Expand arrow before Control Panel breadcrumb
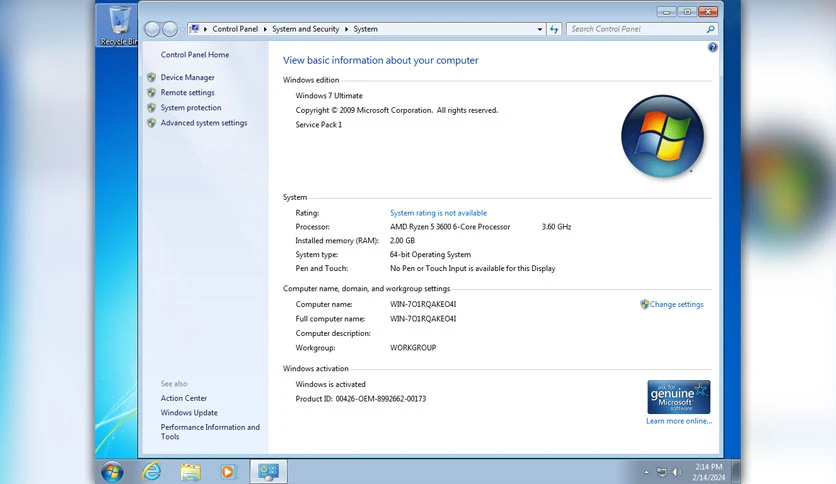Viewport: 836px width, 484px height. [205, 29]
